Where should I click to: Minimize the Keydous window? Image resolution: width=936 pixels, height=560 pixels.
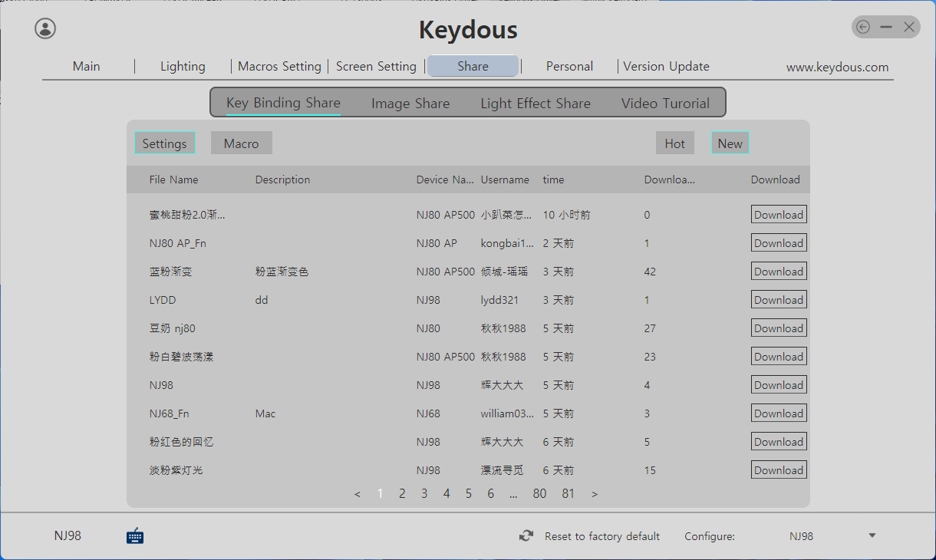(886, 27)
